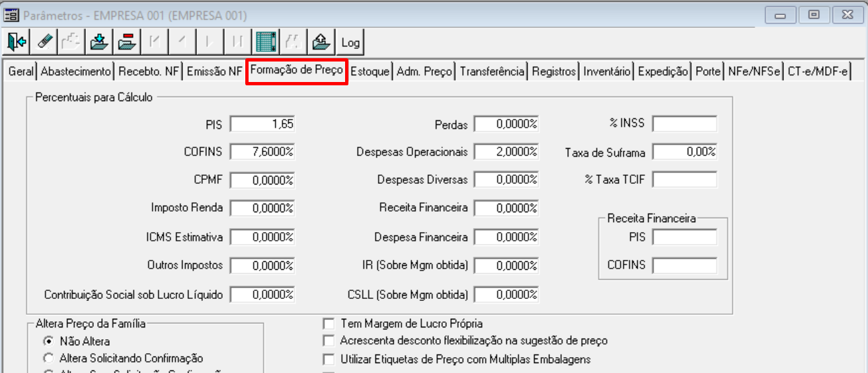Enable Tem Margem de Lucro Própria
868x373 pixels.
click(329, 323)
